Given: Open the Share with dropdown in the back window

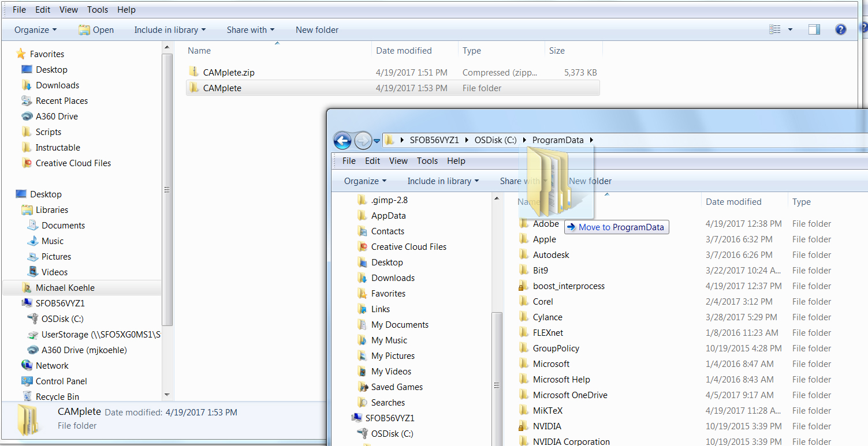Looking at the screenshot, I should tap(251, 29).
